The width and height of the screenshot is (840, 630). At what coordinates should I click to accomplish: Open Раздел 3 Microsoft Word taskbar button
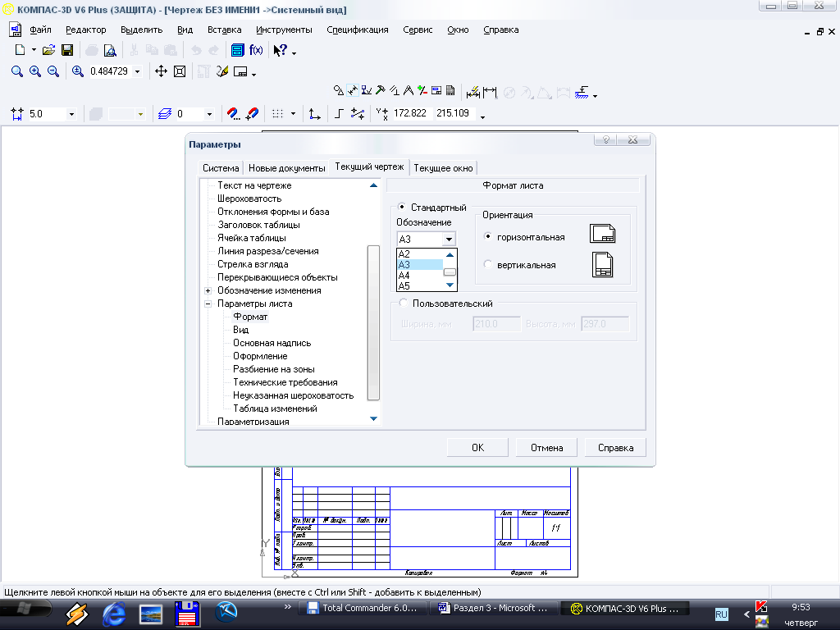(493, 608)
